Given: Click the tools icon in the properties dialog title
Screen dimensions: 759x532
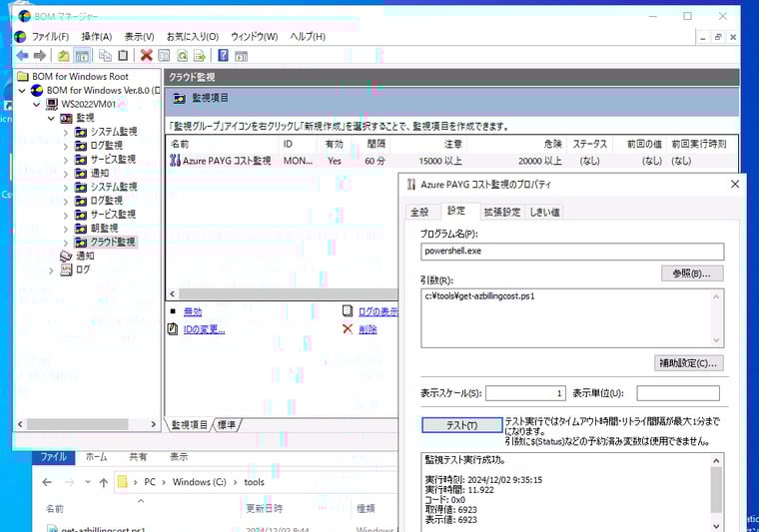Looking at the screenshot, I should pyautogui.click(x=411, y=185).
